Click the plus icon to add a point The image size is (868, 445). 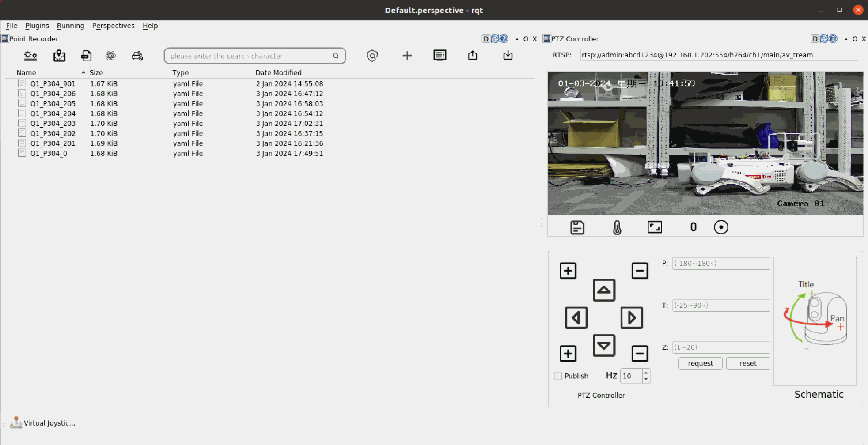point(407,56)
